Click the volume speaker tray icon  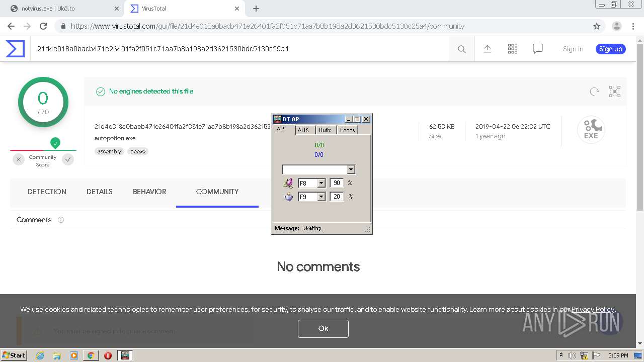coord(572,355)
